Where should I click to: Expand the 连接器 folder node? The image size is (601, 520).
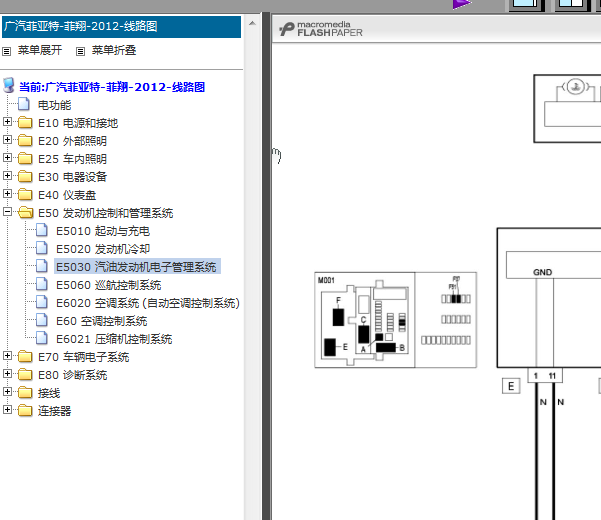[7, 410]
